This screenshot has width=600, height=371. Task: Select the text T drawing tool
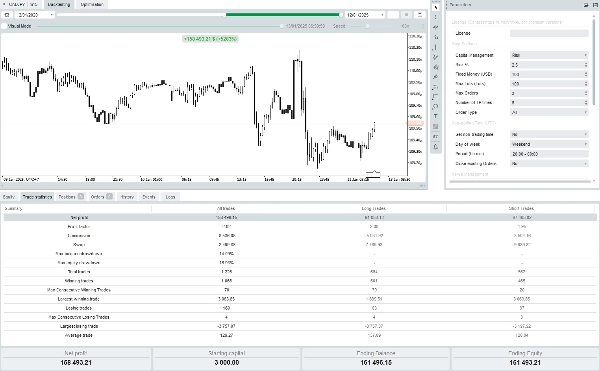pos(435,117)
